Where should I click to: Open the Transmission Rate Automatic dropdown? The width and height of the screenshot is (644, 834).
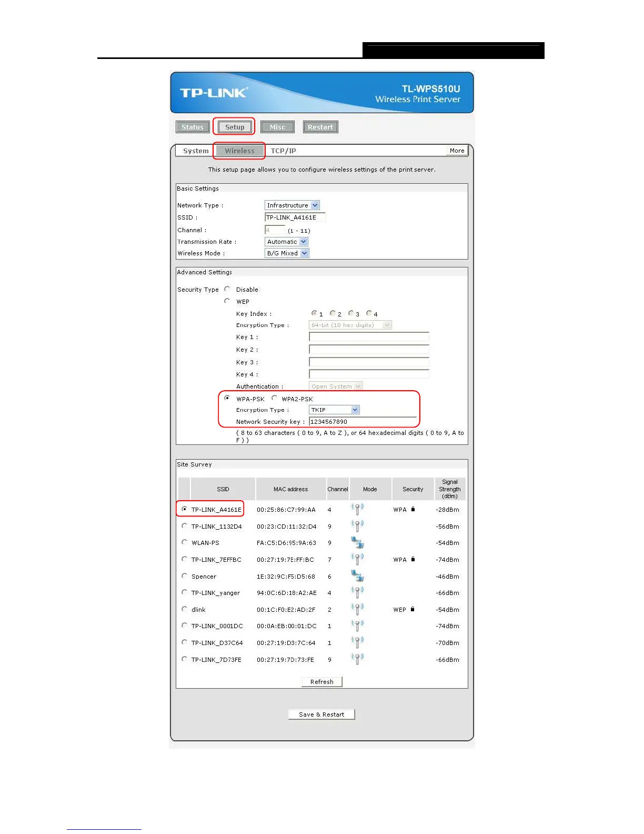point(286,242)
